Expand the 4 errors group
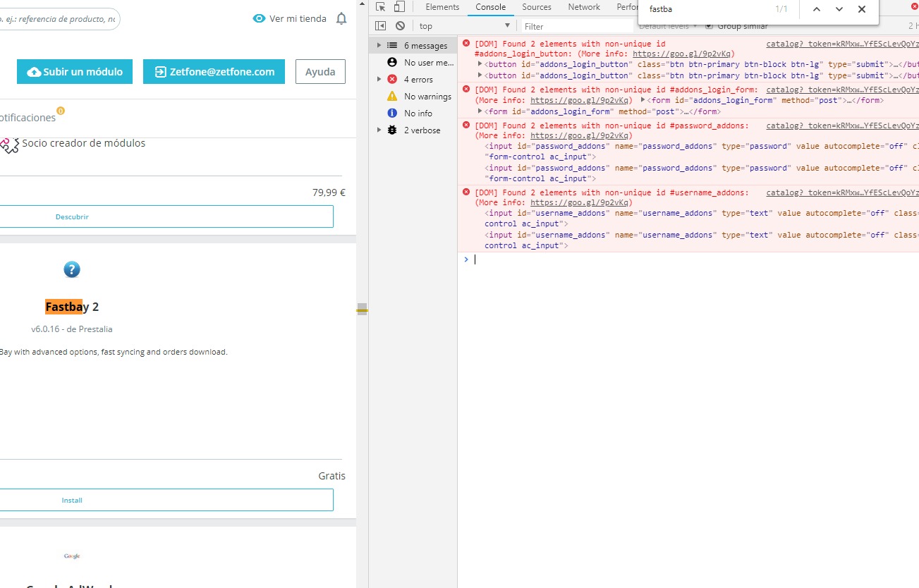The width and height of the screenshot is (919, 588). pos(379,80)
